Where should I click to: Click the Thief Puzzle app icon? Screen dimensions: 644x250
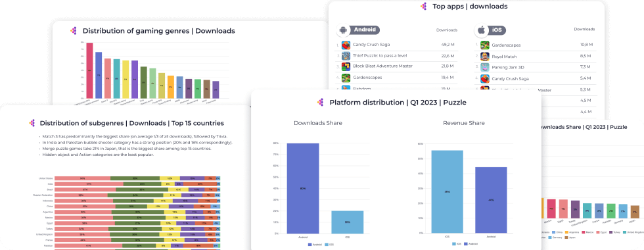click(x=346, y=55)
